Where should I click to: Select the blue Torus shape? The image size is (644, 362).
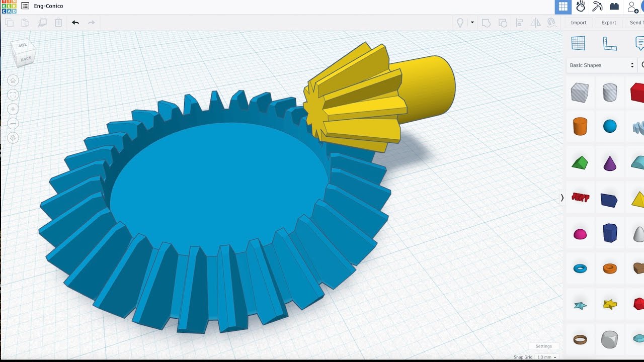coord(580,269)
